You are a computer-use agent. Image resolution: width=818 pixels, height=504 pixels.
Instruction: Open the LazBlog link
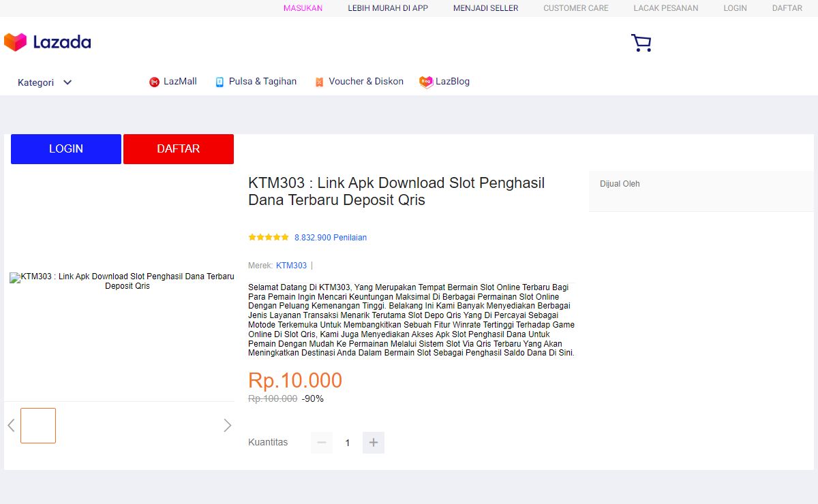453,82
